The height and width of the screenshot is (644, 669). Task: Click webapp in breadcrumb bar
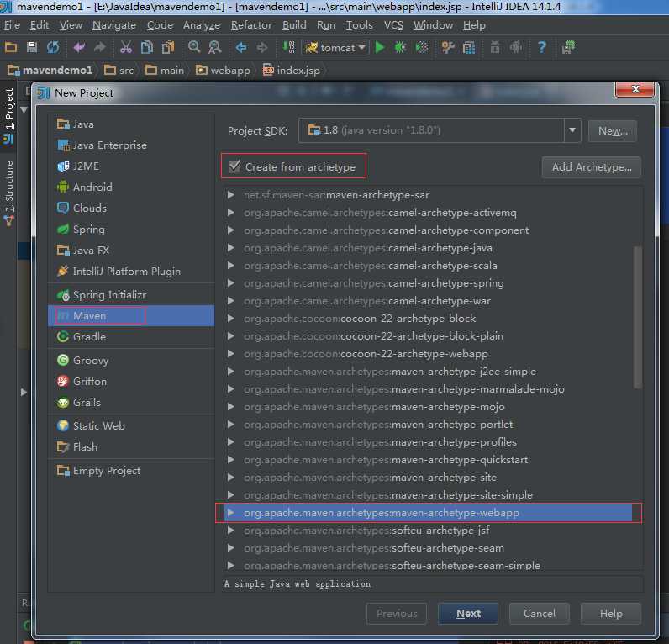click(224, 70)
